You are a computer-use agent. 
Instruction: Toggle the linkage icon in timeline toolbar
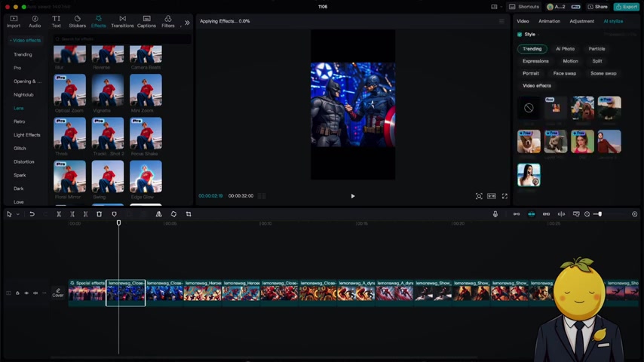546,214
